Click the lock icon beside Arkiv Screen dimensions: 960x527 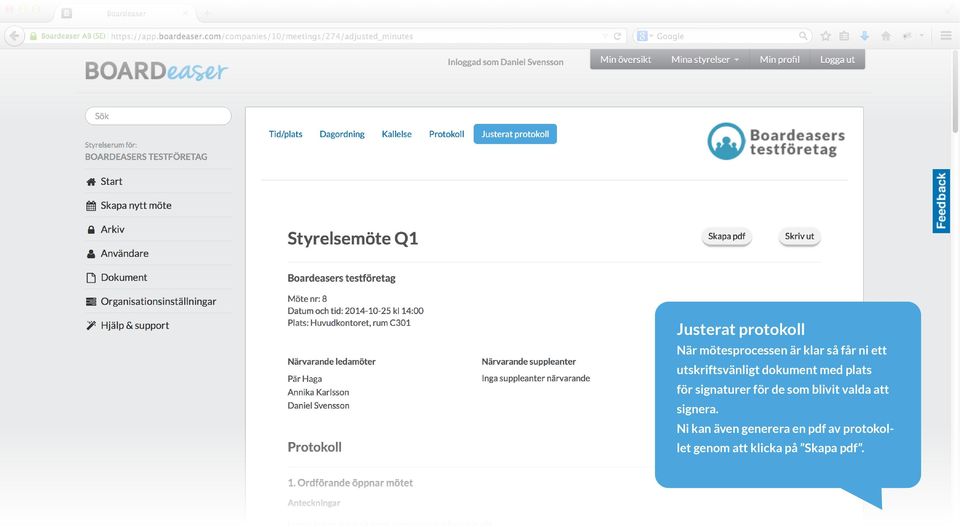click(91, 230)
